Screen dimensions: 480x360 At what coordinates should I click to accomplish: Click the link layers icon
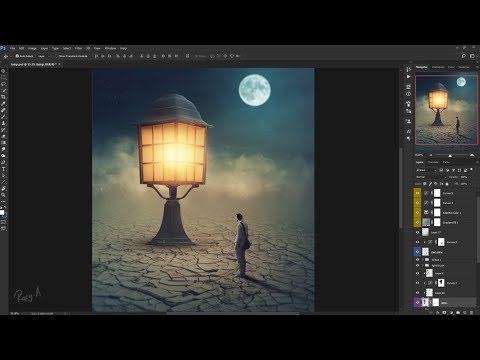click(431, 313)
